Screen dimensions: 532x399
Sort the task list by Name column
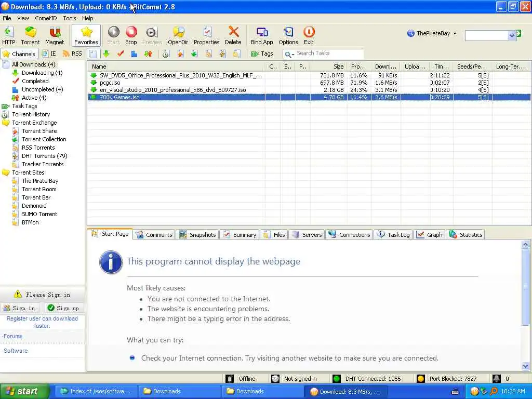[176, 66]
